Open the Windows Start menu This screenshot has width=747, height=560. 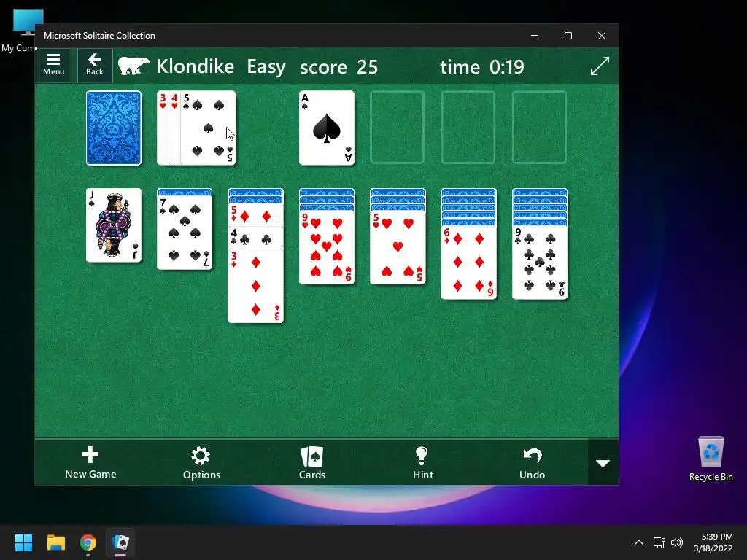[x=23, y=542]
